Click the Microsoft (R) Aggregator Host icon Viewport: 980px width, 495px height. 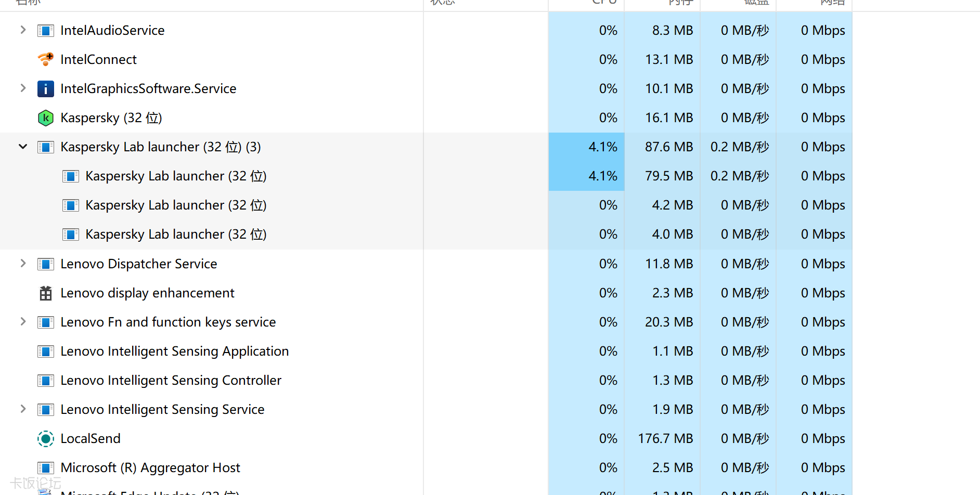tap(46, 468)
